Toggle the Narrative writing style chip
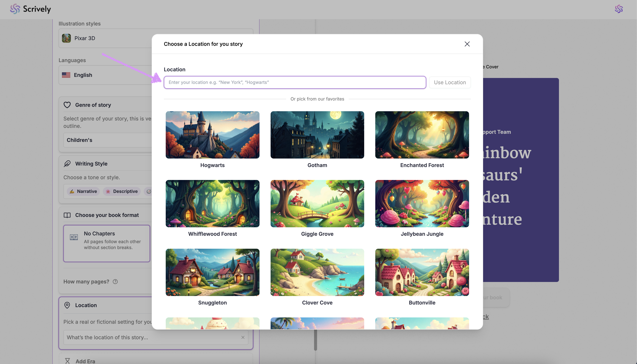Screen dimensions: 637x364 [83, 191]
